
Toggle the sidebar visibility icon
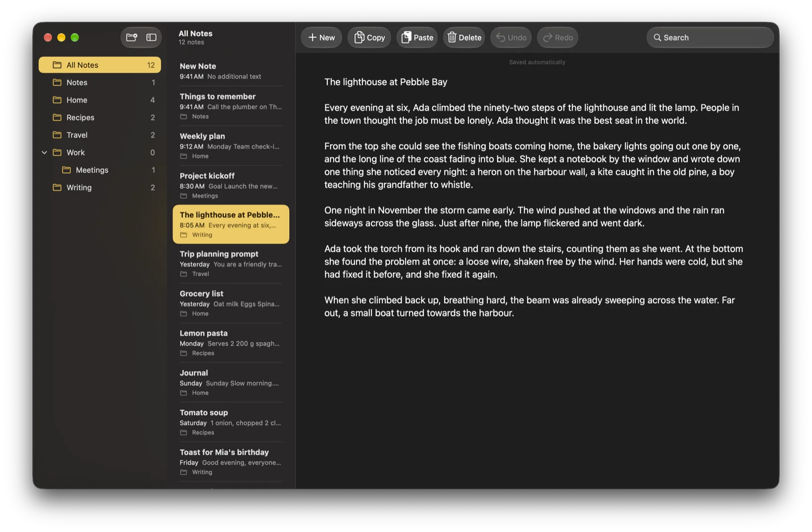point(152,38)
